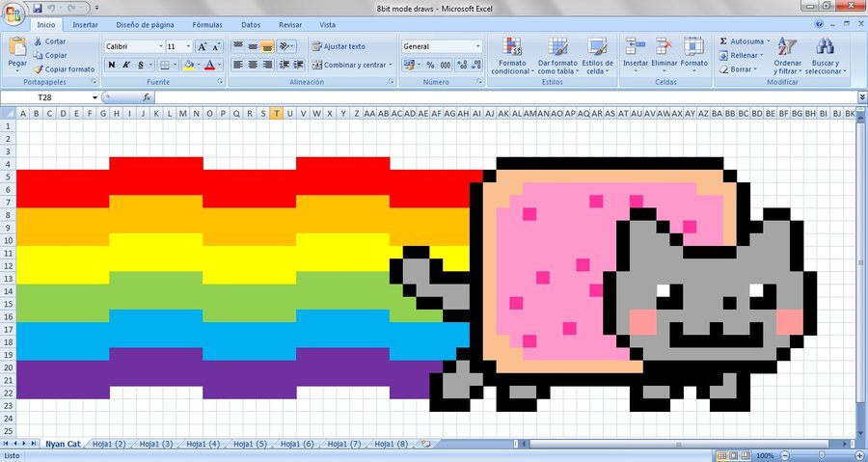Open Formato condicional menu

tap(512, 55)
